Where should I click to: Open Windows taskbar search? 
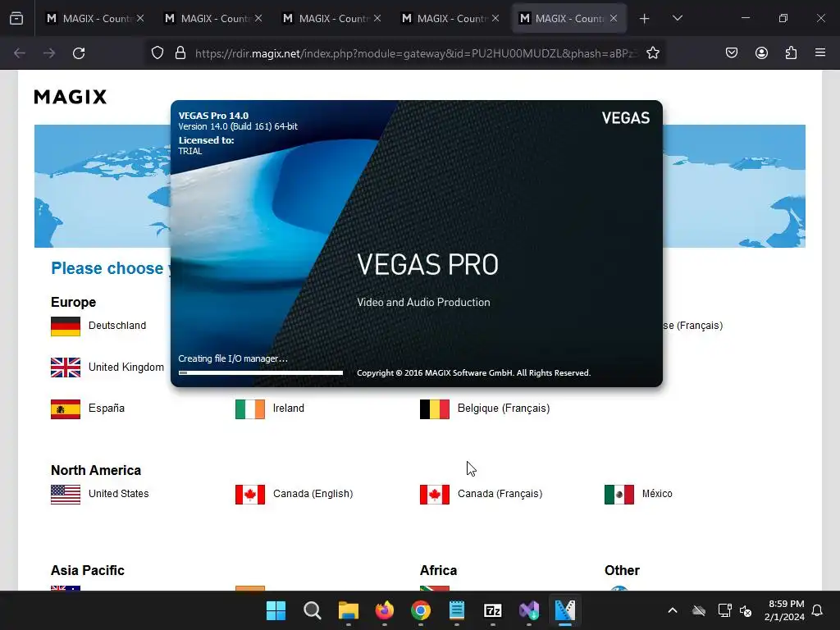click(312, 610)
